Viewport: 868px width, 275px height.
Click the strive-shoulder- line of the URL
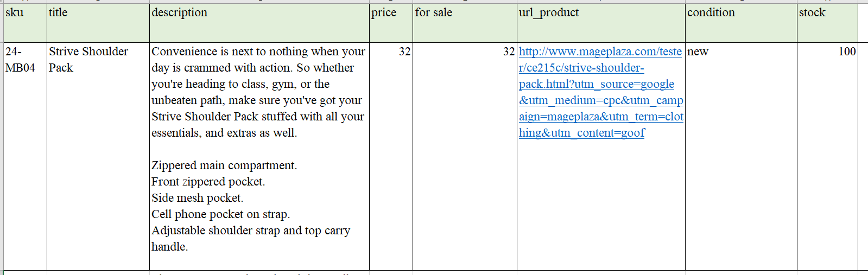tap(581, 68)
